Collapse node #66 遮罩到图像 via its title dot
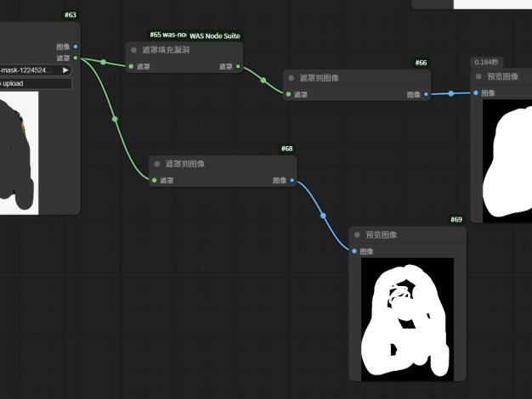The image size is (532, 399). click(x=291, y=78)
